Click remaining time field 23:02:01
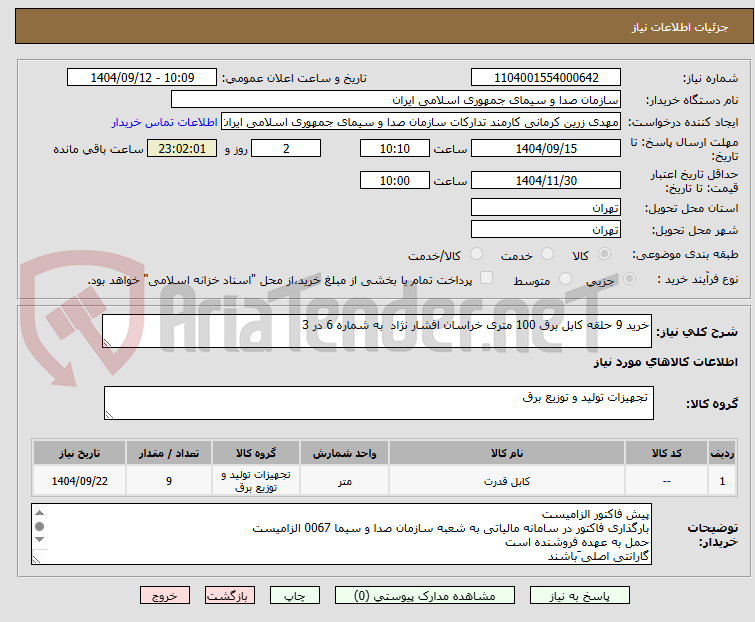 tap(182, 148)
